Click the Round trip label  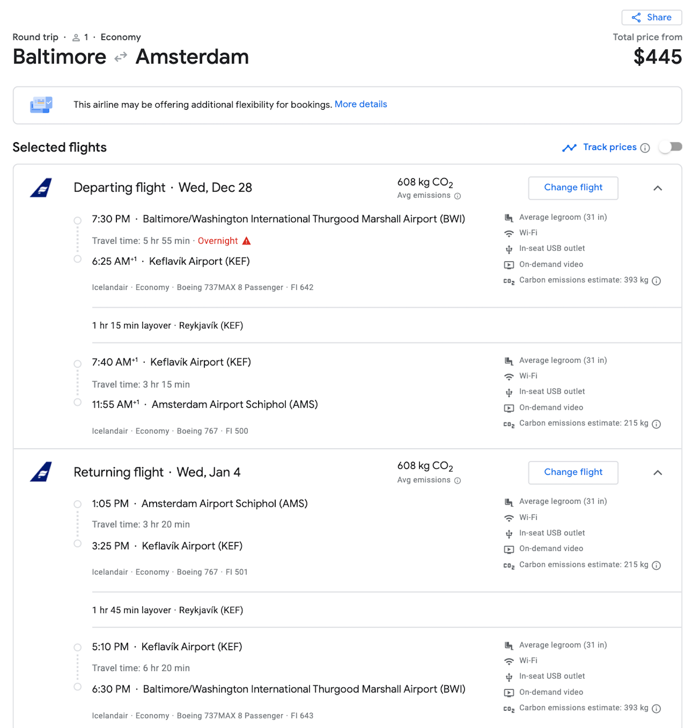tap(35, 37)
